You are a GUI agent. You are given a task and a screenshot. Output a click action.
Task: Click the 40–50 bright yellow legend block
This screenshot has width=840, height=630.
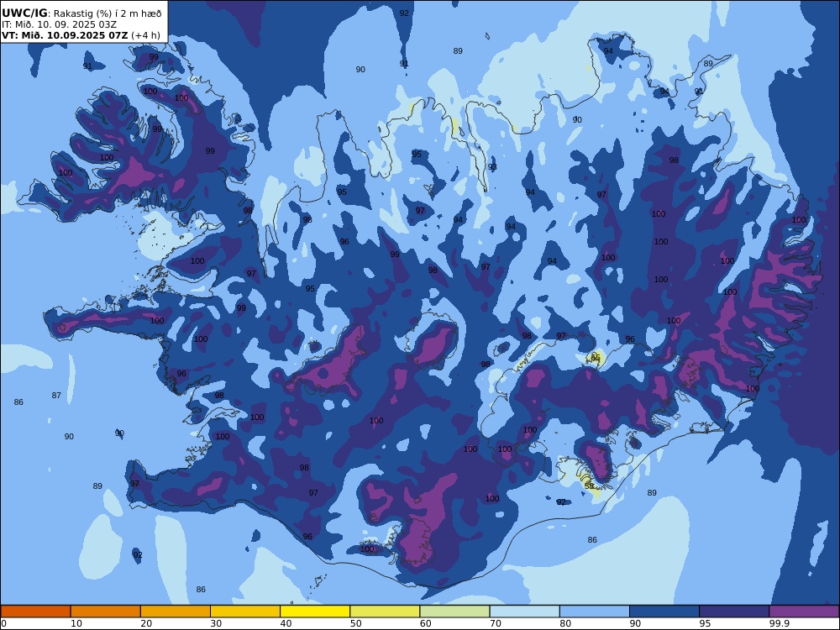pyautogui.click(x=315, y=612)
